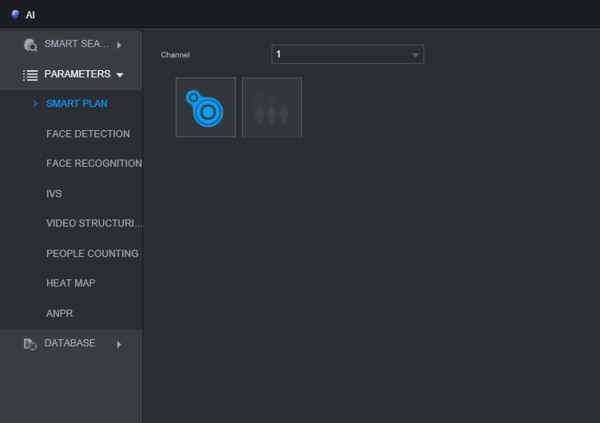Click the Smart Search magnifier icon
The height and width of the screenshot is (423, 600).
click(x=30, y=44)
